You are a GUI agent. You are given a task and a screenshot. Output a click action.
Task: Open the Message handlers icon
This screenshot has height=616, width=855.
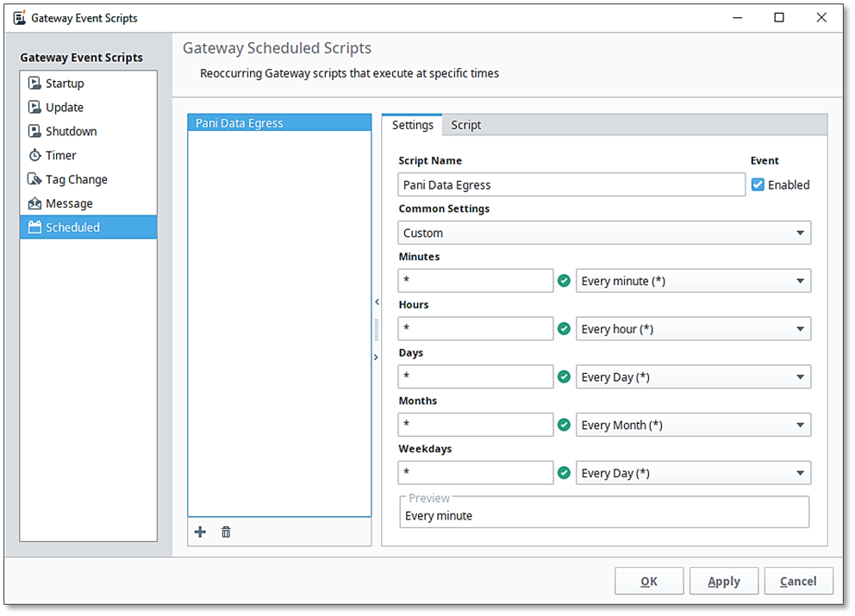pyautogui.click(x=34, y=204)
